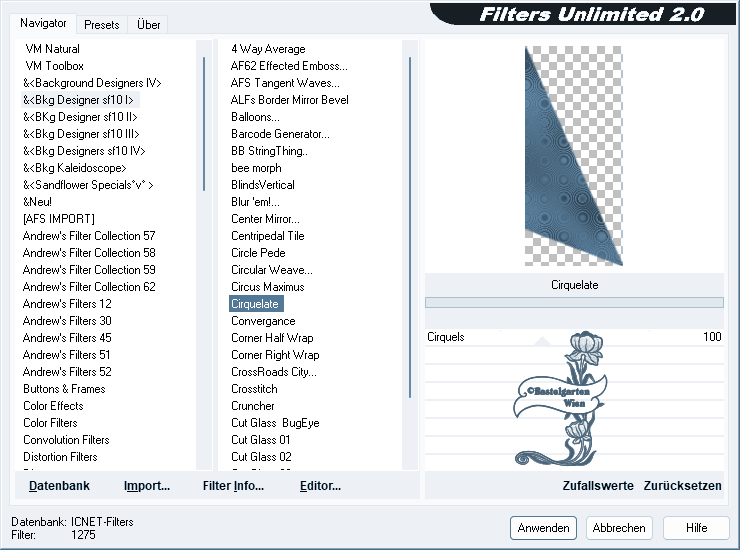Click the Anwenden button

click(543, 528)
